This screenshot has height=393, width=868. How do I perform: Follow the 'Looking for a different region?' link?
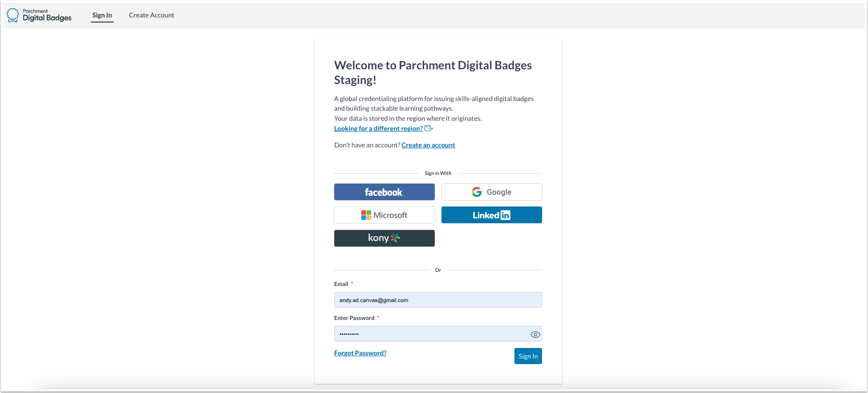(x=378, y=129)
